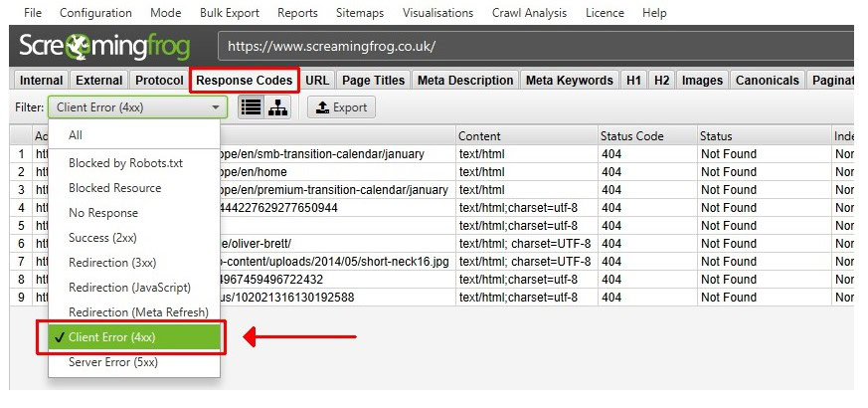The width and height of the screenshot is (868, 408).
Task: Switch to the Meta Keywords tab
Action: (570, 81)
